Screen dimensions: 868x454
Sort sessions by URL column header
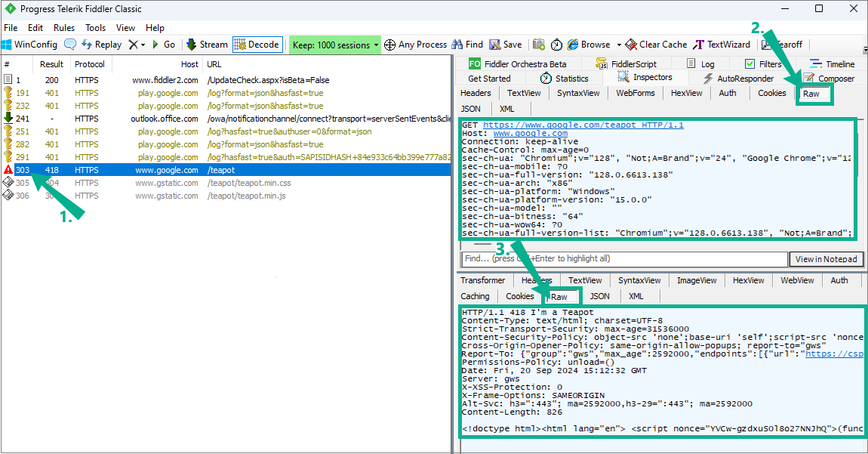pyautogui.click(x=327, y=64)
